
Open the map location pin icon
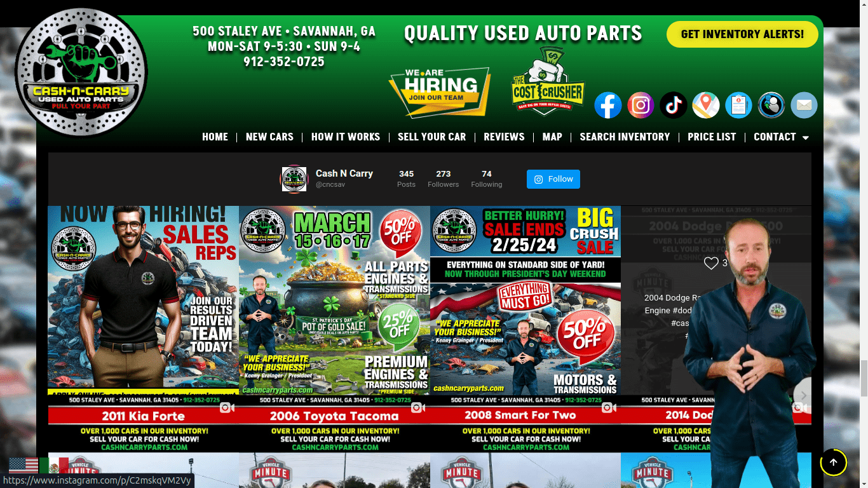[x=706, y=105]
